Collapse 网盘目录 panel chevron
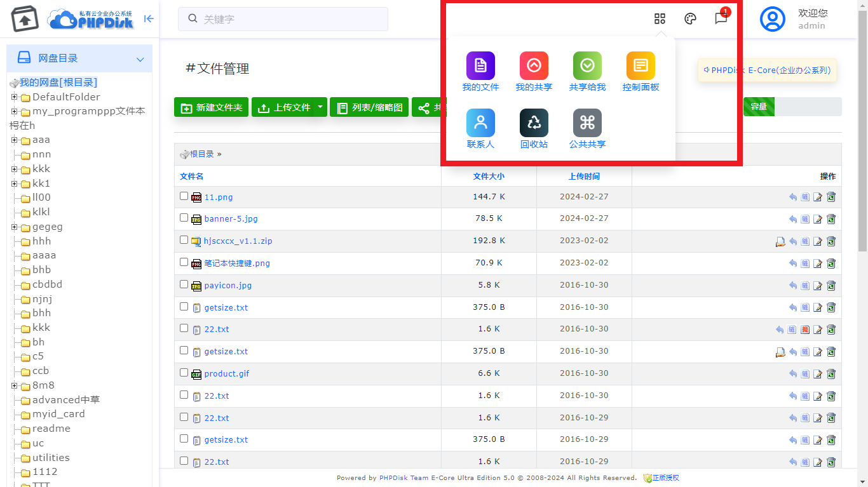The height and width of the screenshot is (487, 868). tap(140, 59)
